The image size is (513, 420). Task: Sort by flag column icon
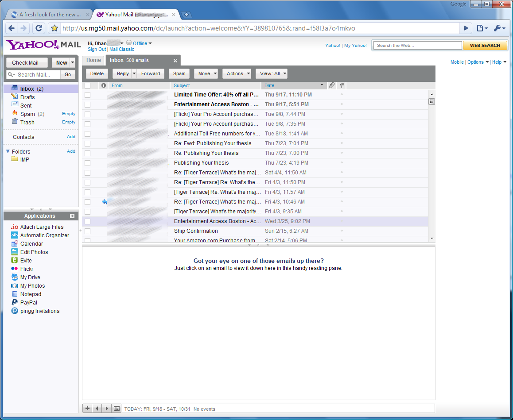(x=342, y=85)
